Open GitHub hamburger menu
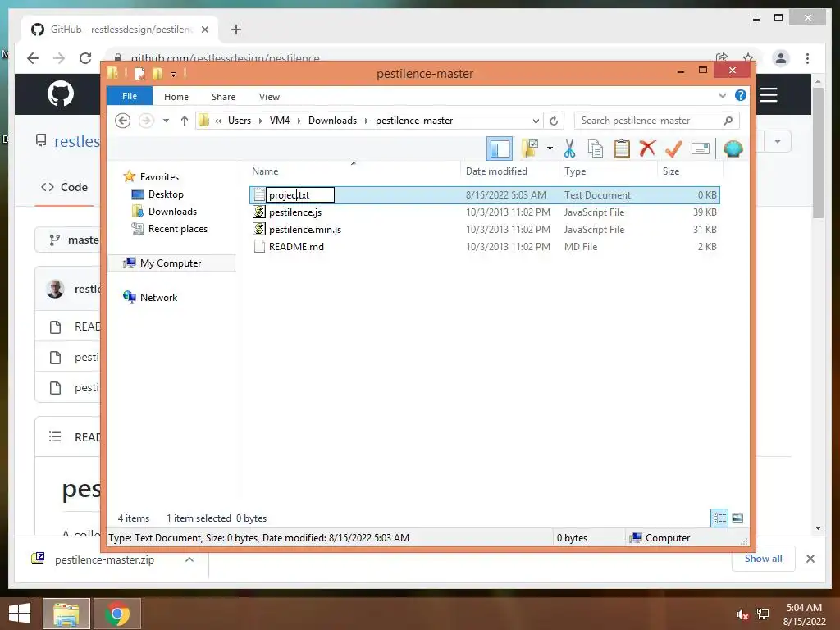Viewport: 840px width, 630px height. (768, 95)
